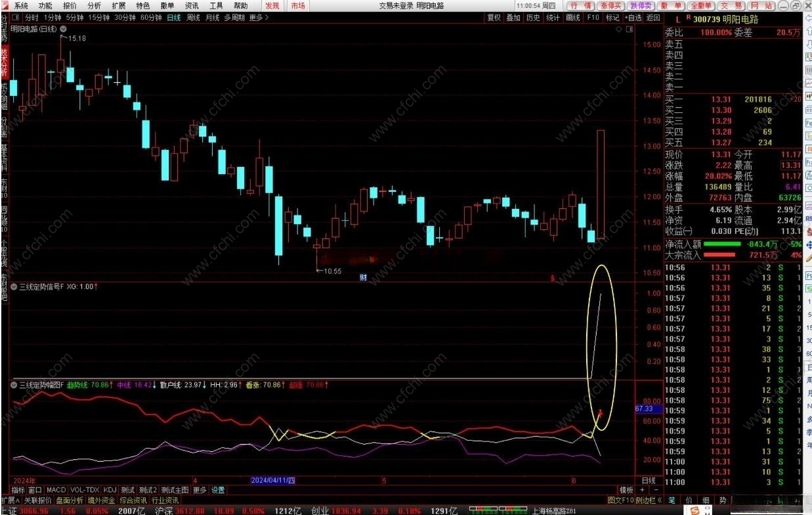812x515 pixels.
Task: Open F10 company information
Action: tap(593, 18)
